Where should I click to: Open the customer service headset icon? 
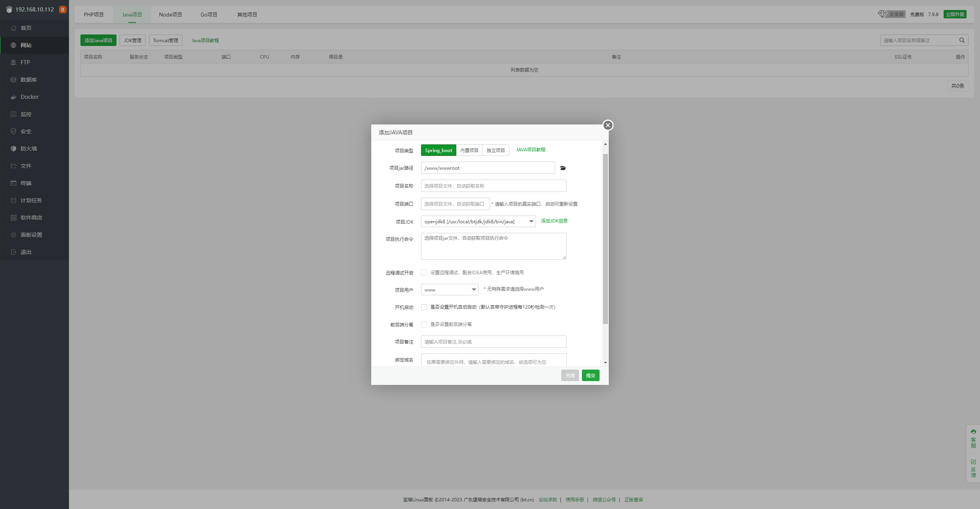973,432
